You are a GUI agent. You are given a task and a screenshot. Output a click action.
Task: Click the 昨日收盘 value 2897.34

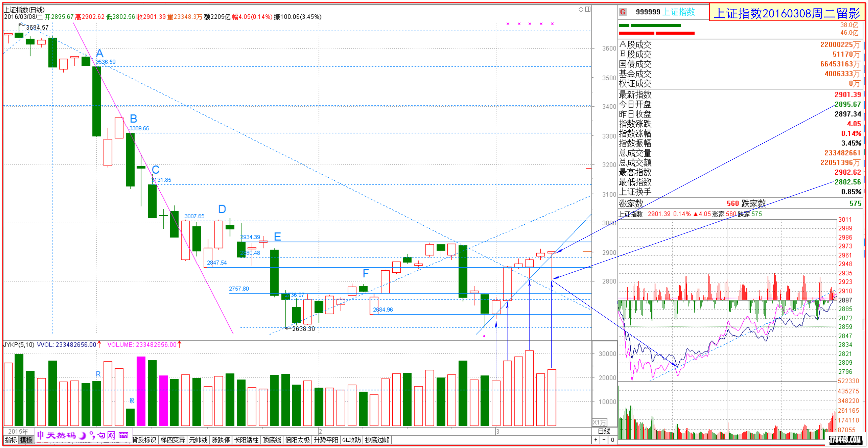tap(848, 114)
